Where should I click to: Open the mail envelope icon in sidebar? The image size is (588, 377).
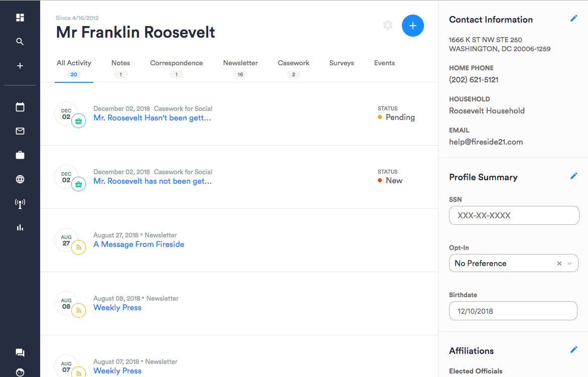click(20, 131)
